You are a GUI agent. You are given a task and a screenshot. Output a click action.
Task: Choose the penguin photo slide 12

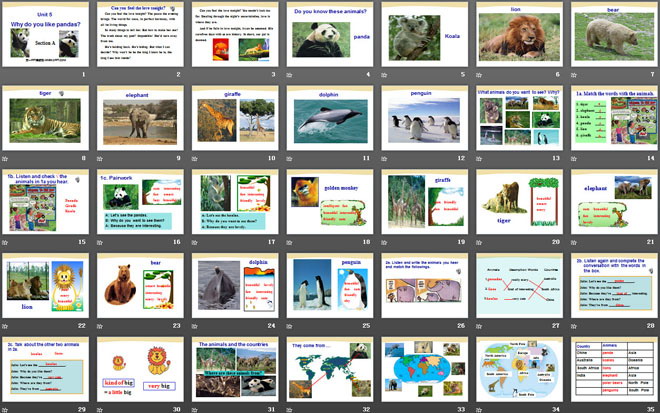click(x=423, y=119)
